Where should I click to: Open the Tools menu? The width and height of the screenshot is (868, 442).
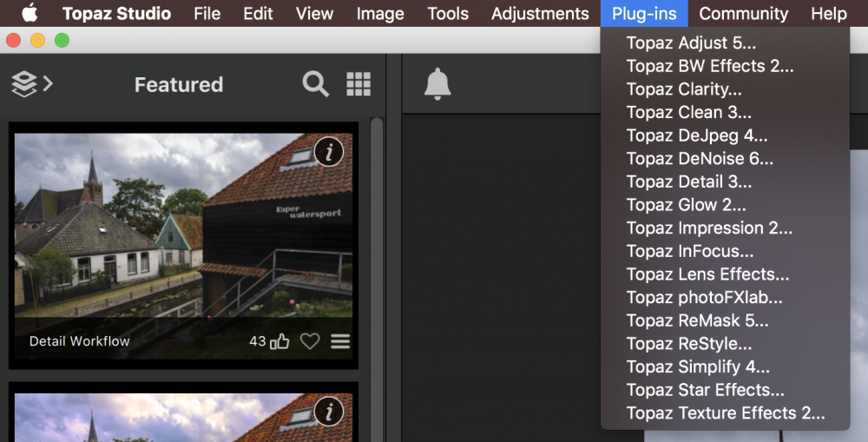coord(448,13)
